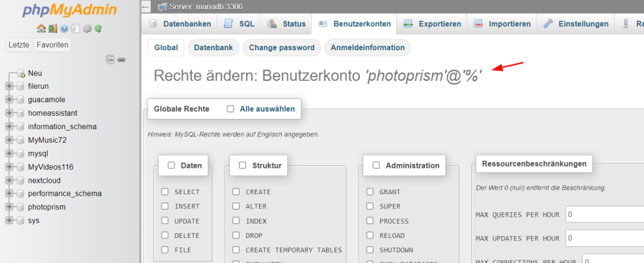Tick the Struktur group checkbox
This screenshot has height=263, width=644.
(x=243, y=165)
